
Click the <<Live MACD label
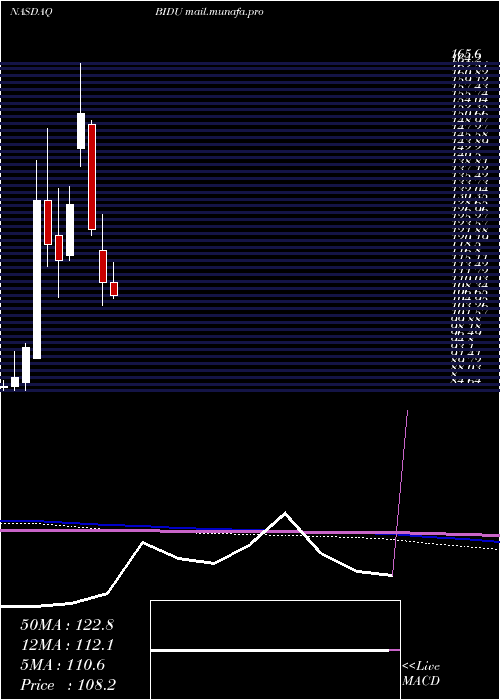click(421, 674)
